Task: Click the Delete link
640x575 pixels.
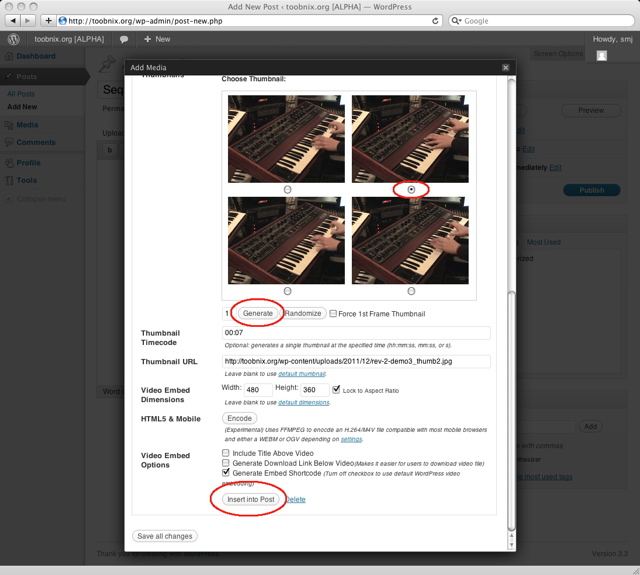Action: coord(295,499)
